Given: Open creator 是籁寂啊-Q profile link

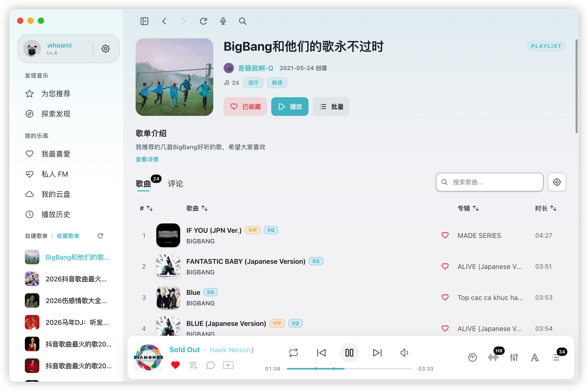Looking at the screenshot, I should [x=256, y=68].
